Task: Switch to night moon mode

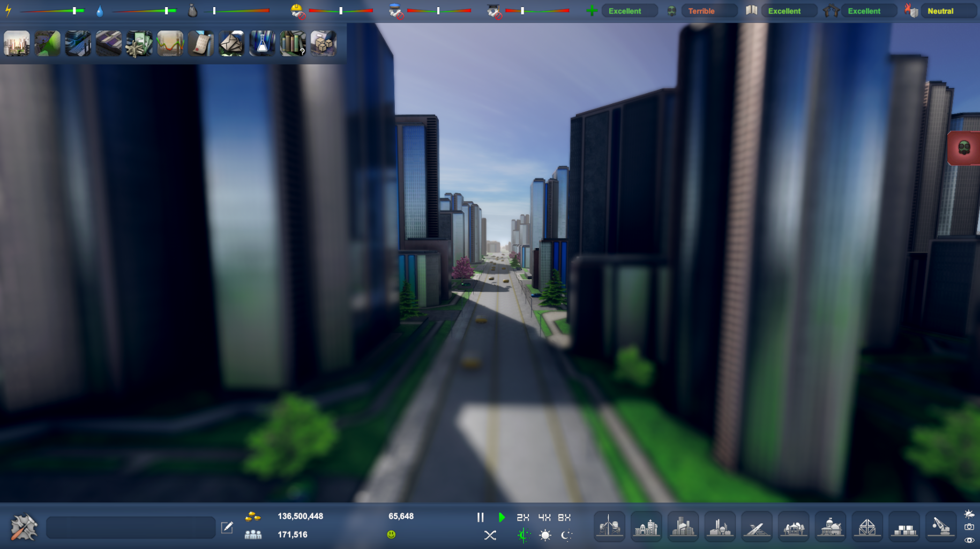Action: click(x=566, y=535)
